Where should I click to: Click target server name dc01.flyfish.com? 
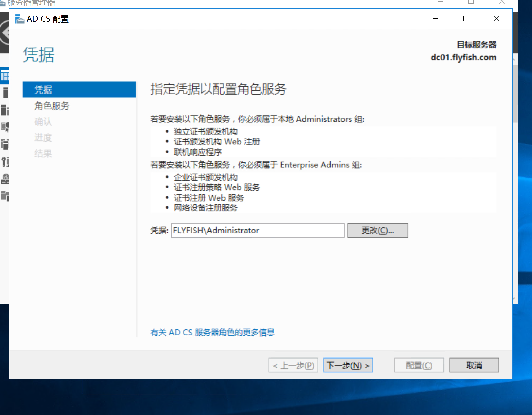click(463, 57)
